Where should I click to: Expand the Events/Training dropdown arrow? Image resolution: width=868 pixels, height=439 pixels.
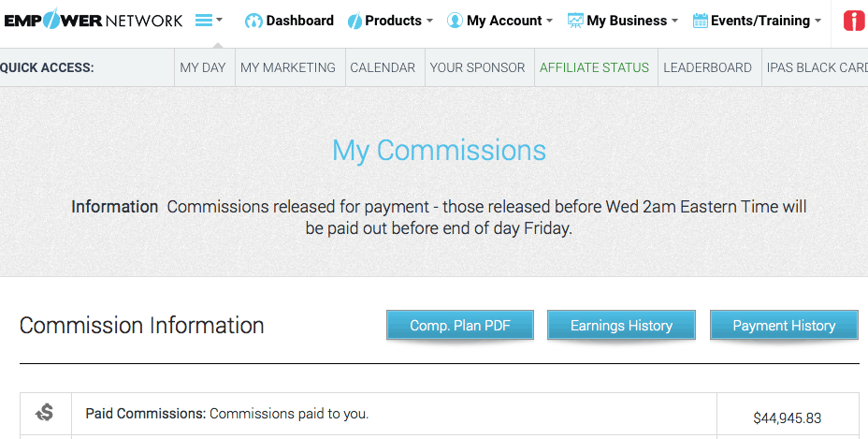click(817, 21)
